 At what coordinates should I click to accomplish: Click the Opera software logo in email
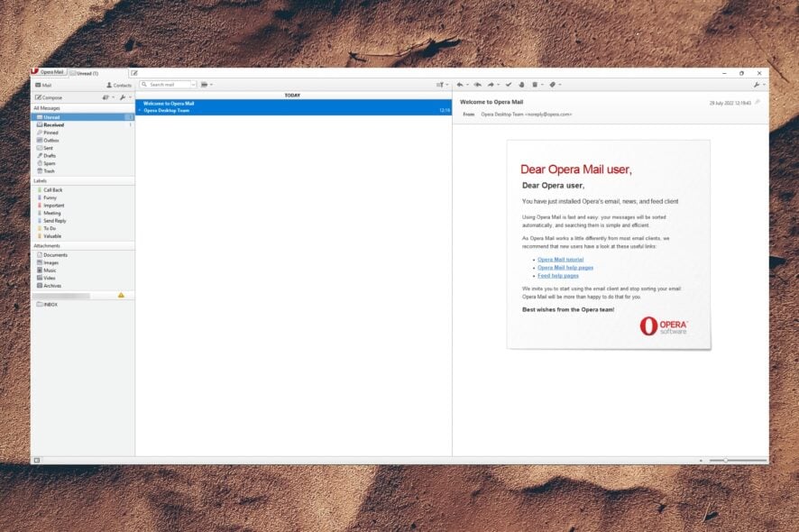click(664, 326)
